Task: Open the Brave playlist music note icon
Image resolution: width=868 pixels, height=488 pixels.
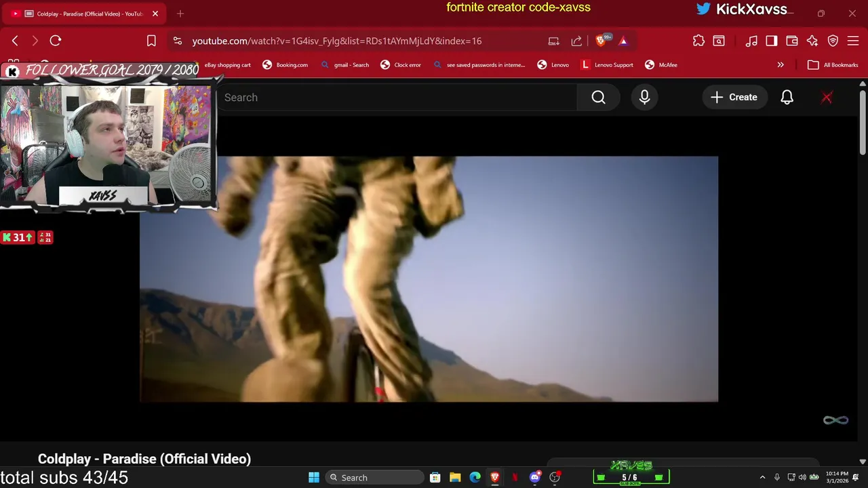Action: click(751, 41)
